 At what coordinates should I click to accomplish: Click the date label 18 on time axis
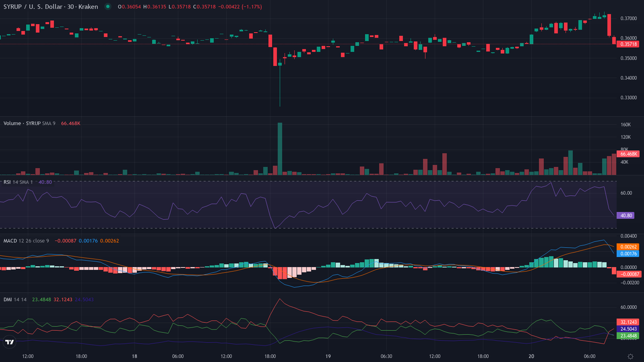(134, 356)
